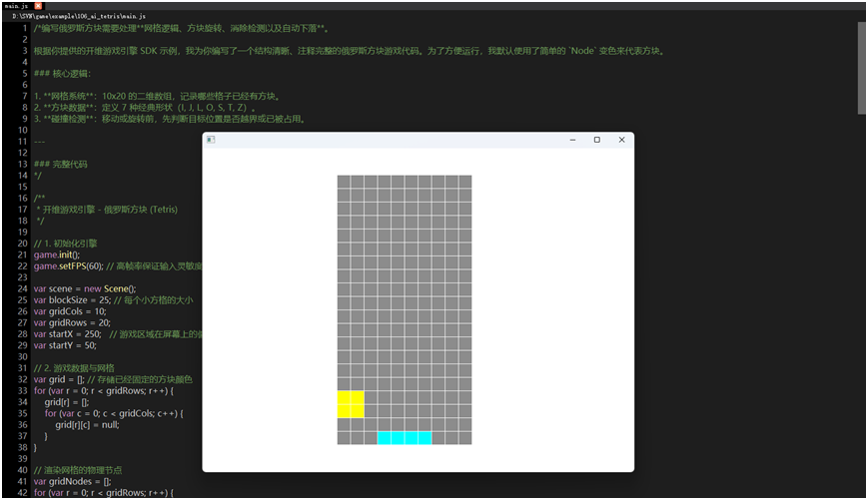868x500 pixels.
Task: Click the line 'var scene = new Scene();'
Action: pyautogui.click(x=85, y=288)
